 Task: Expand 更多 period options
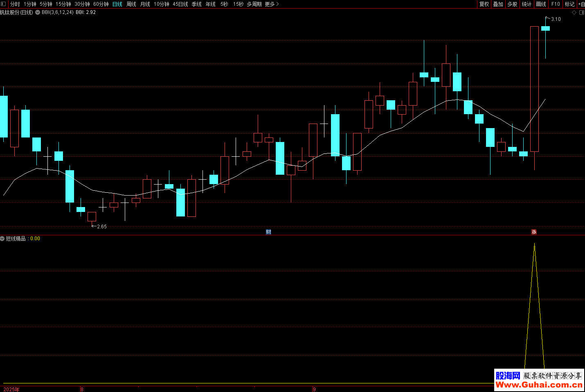tap(272, 4)
